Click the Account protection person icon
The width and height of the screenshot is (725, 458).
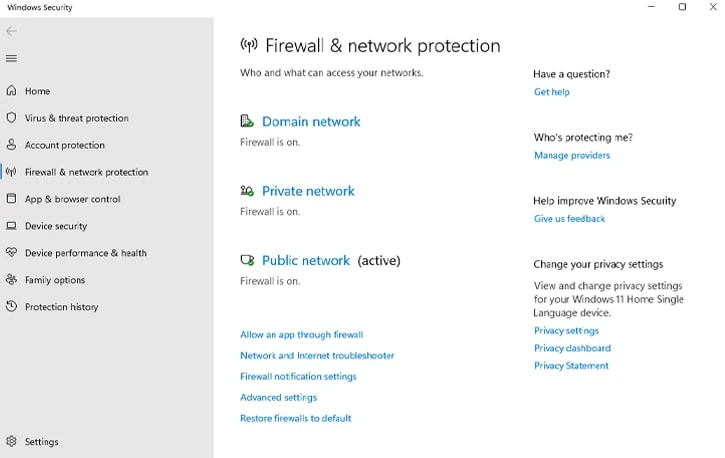pyautogui.click(x=12, y=145)
